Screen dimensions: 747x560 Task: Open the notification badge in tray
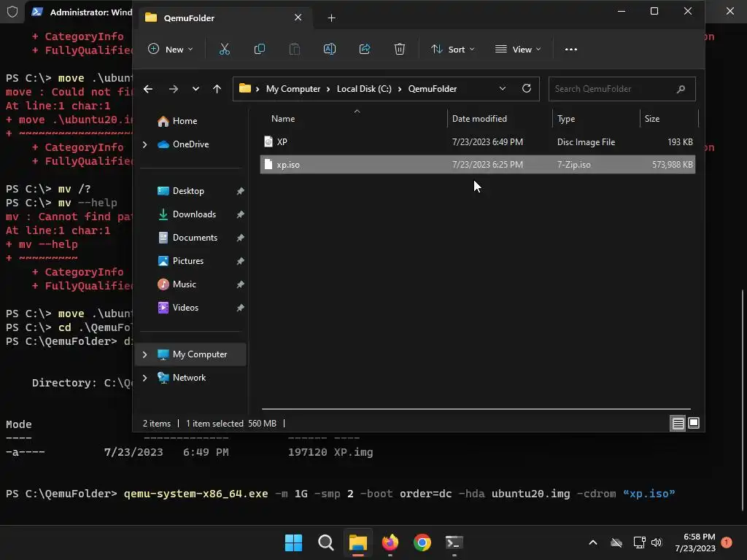point(727,542)
